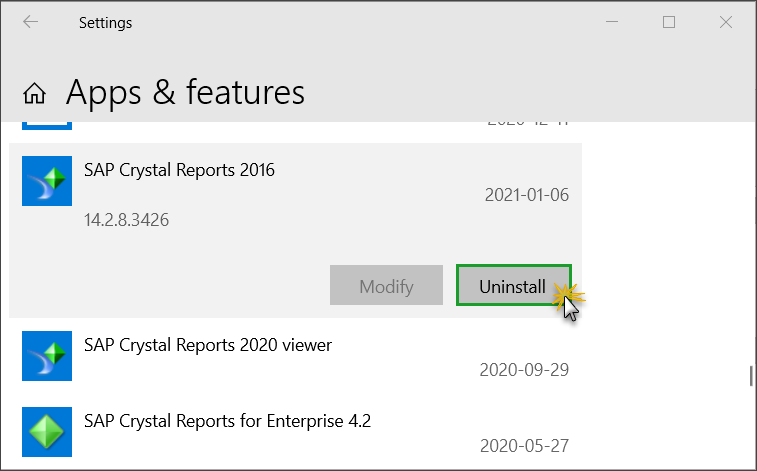Screen dimensions: 757x471
Task: Click the install date 2021-01-06
Action: (527, 195)
